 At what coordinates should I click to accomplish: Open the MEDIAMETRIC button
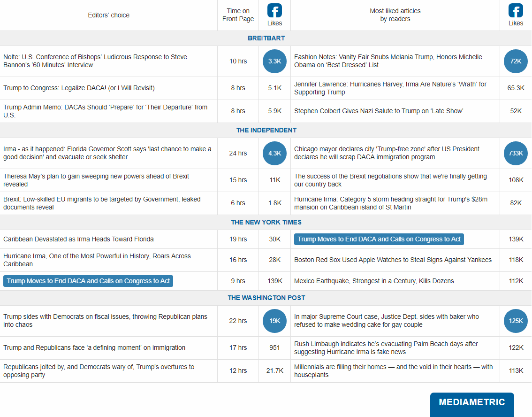pos(471,402)
